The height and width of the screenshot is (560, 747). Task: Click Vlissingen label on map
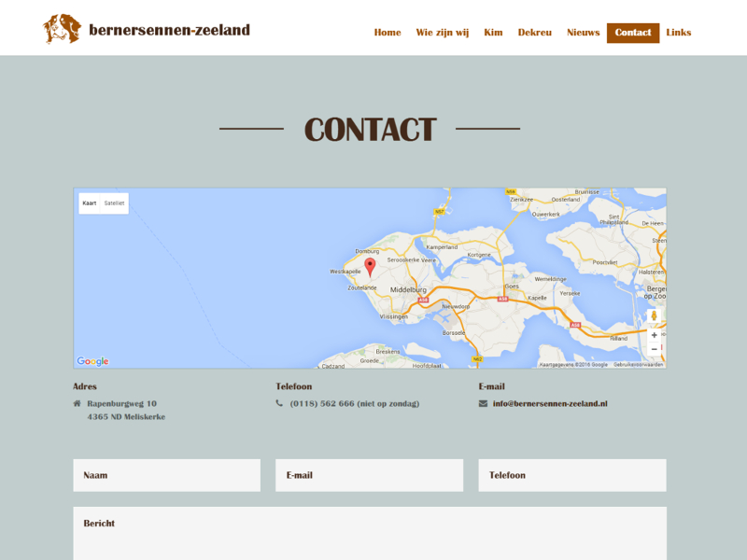393,316
